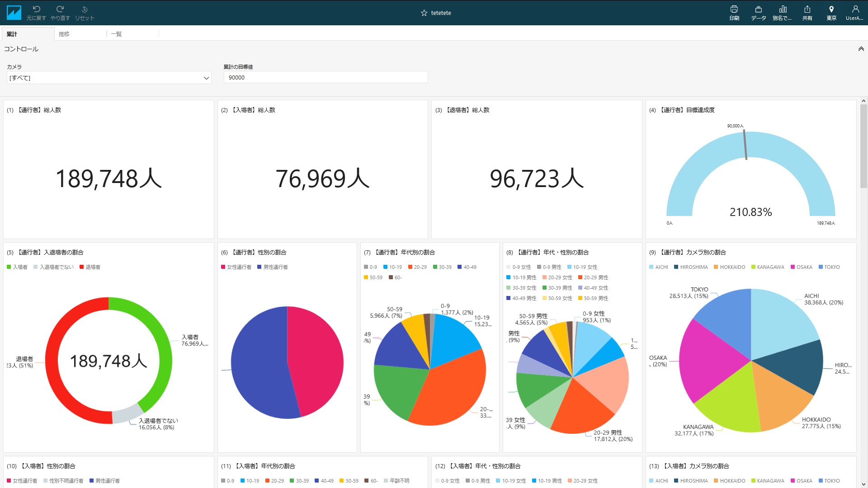Screen dimensions: 868x488
Task: Toggle 年齢不明 legend in chart 11
Action: point(396,481)
